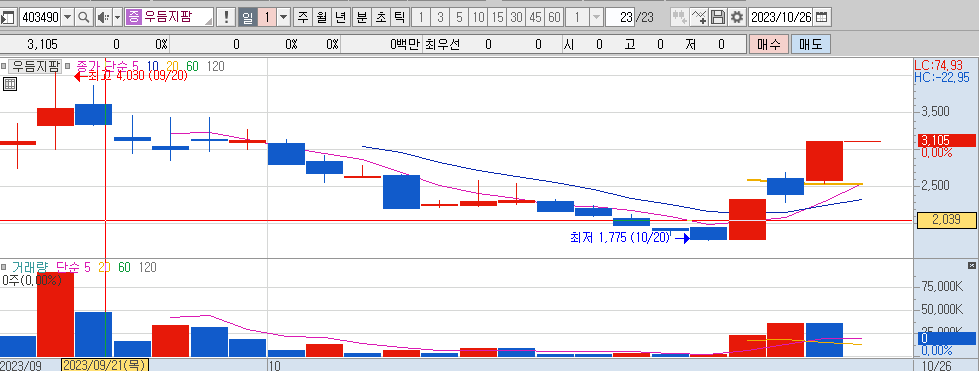The height and width of the screenshot is (371, 979).
Task: Click the exclamation mark info button
Action: [x=226, y=17]
